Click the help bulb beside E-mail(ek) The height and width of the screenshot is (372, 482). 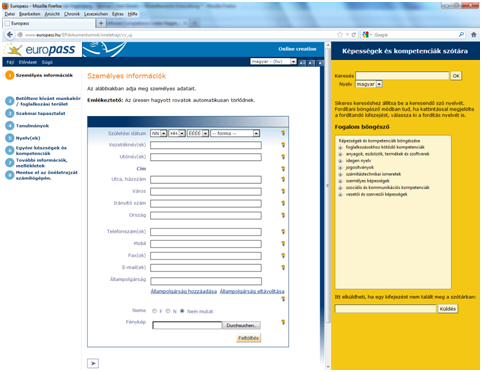[283, 267]
